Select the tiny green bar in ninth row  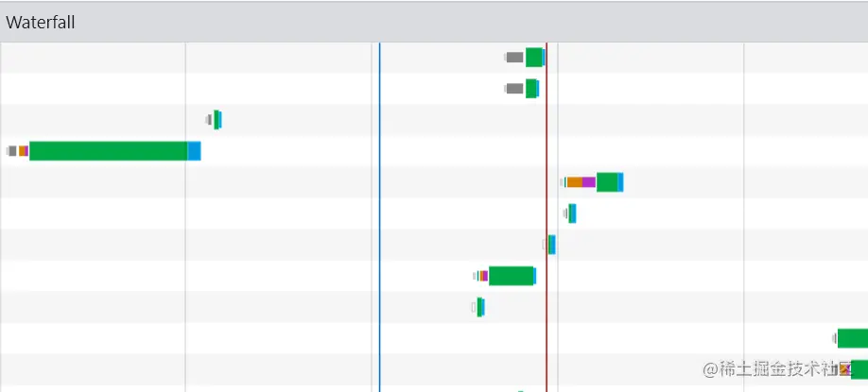(478, 307)
